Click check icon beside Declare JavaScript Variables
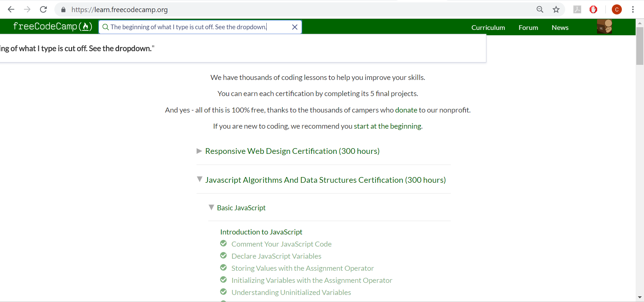 pos(223,255)
